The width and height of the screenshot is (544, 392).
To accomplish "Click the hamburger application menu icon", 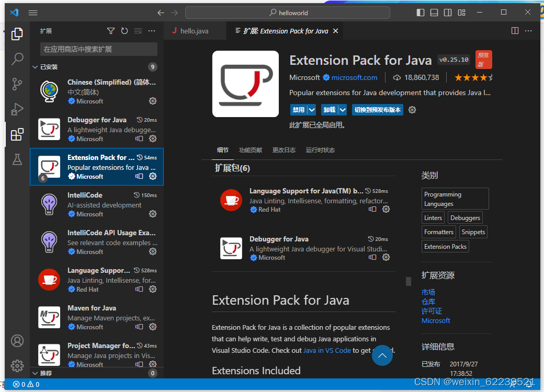I will (x=33, y=13).
